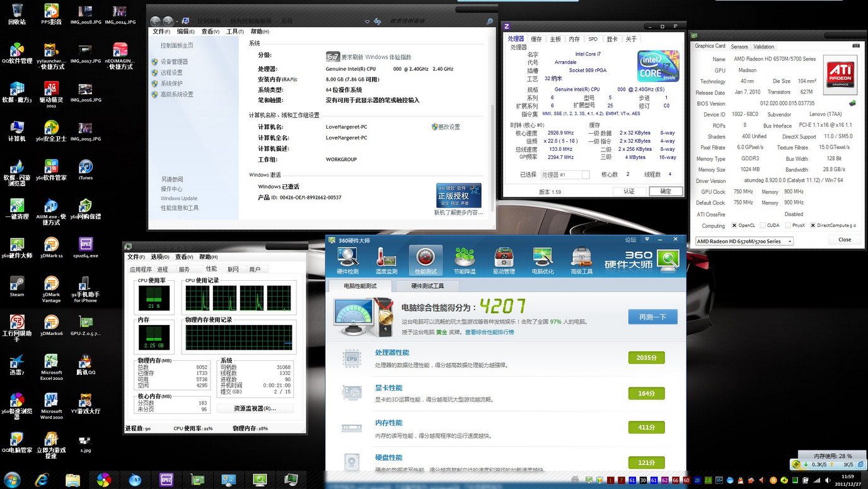This screenshot has width=868, height=489.
Task: Open 电脑优化 in 360硬件大师 toolbar
Action: click(x=543, y=261)
